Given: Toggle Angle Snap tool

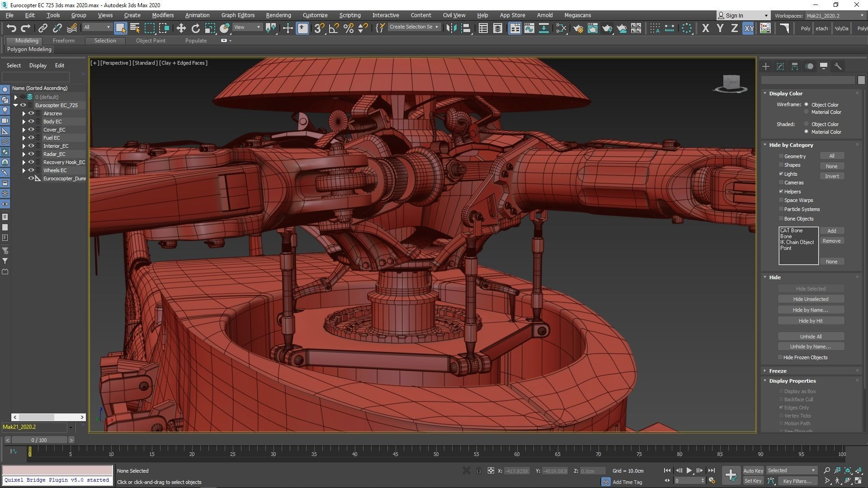Looking at the screenshot, I should (x=334, y=28).
